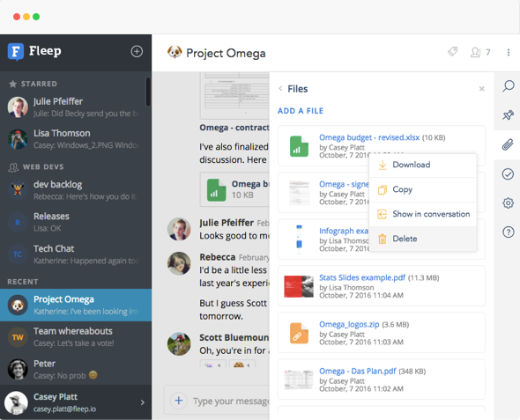The image size is (520, 420).
Task: Select the paperclip files icon
Action: (508, 144)
